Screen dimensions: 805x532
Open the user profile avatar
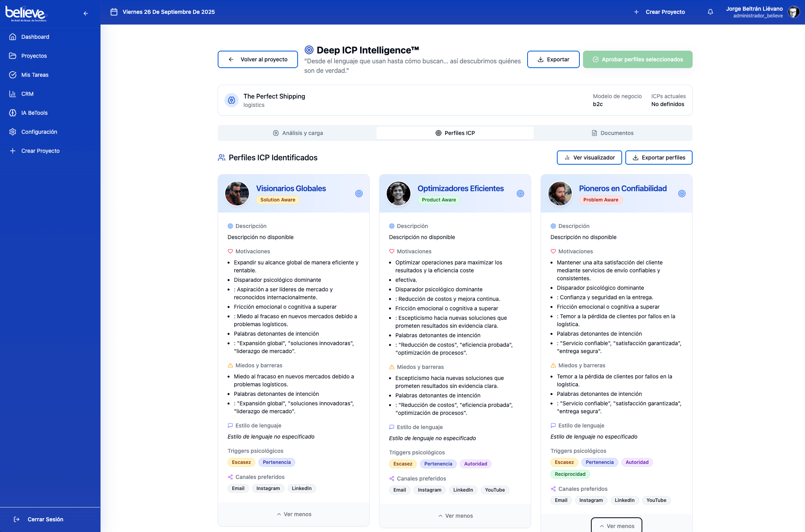[x=794, y=12]
